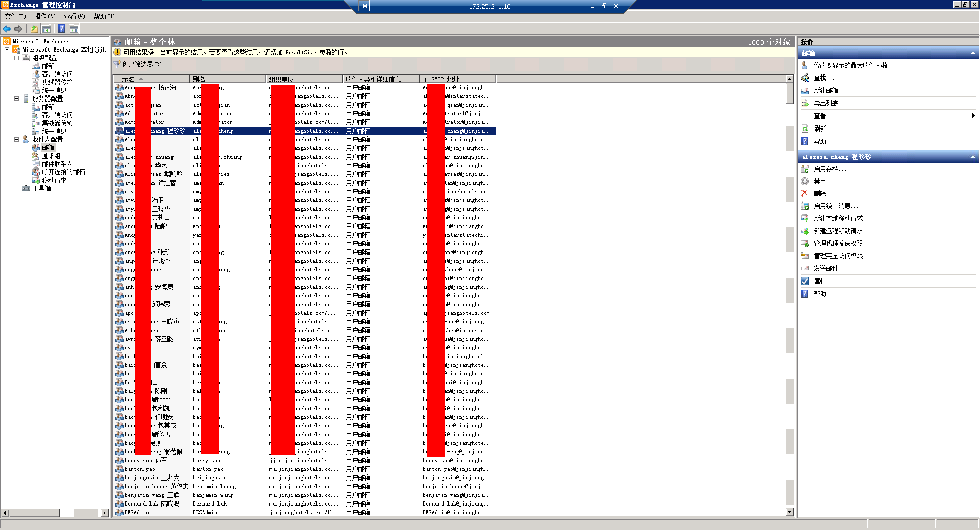Sort by the 别名 column header
The height and width of the screenshot is (530, 980).
(228, 79)
